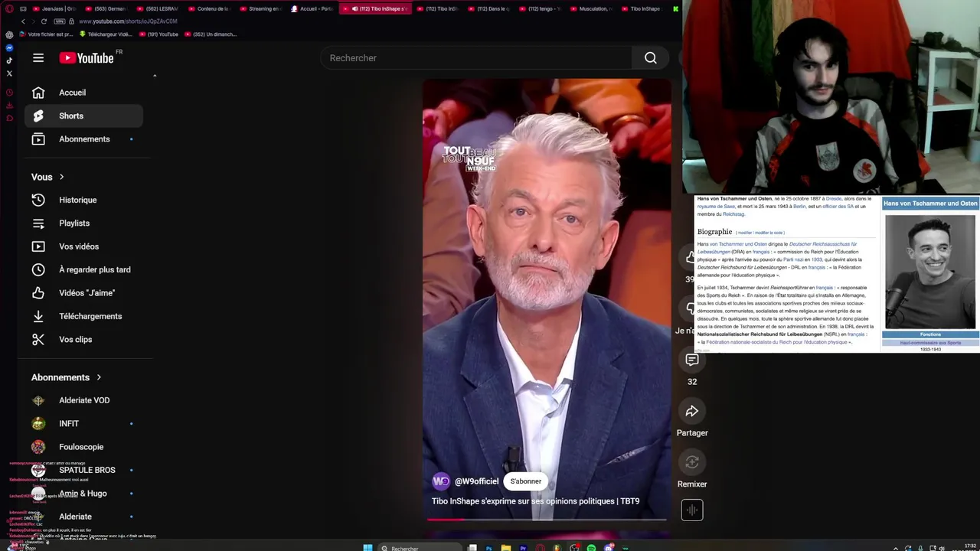Image resolution: width=980 pixels, height=551 pixels.
Task: Click the taskbar Rechercher search box
Action: click(x=420, y=548)
